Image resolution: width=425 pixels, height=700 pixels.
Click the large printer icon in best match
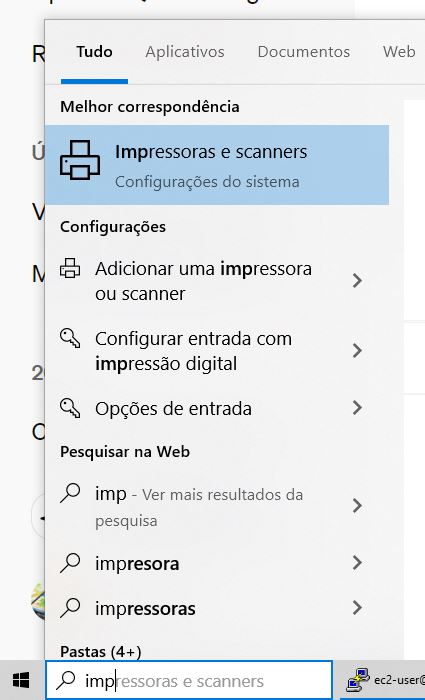80,160
